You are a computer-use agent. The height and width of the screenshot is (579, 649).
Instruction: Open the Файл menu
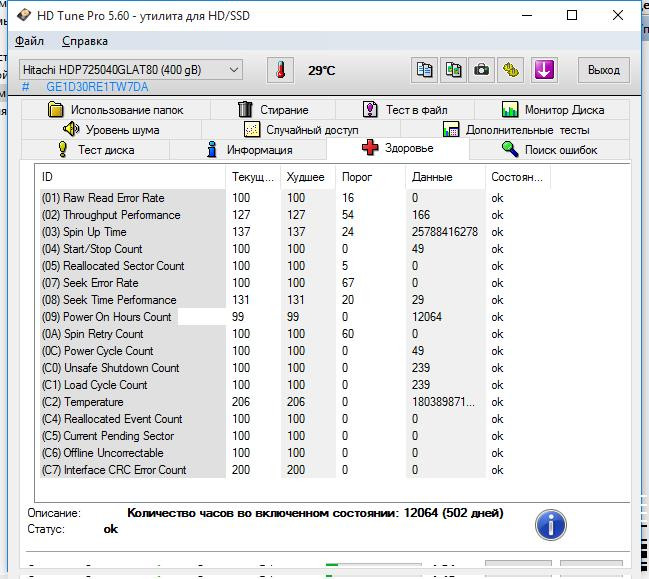29,41
